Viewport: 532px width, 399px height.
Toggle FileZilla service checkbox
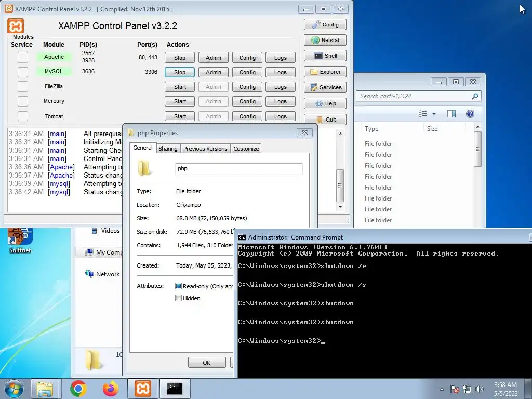(x=23, y=86)
